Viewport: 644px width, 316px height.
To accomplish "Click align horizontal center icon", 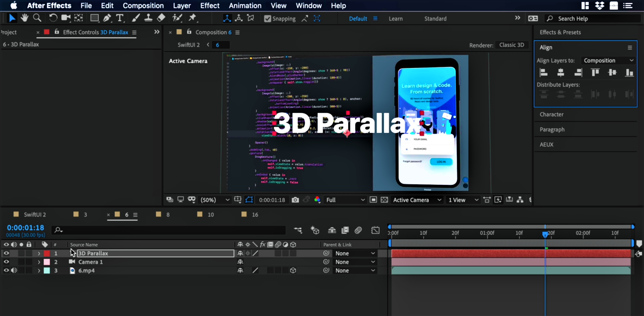I will click(x=560, y=73).
